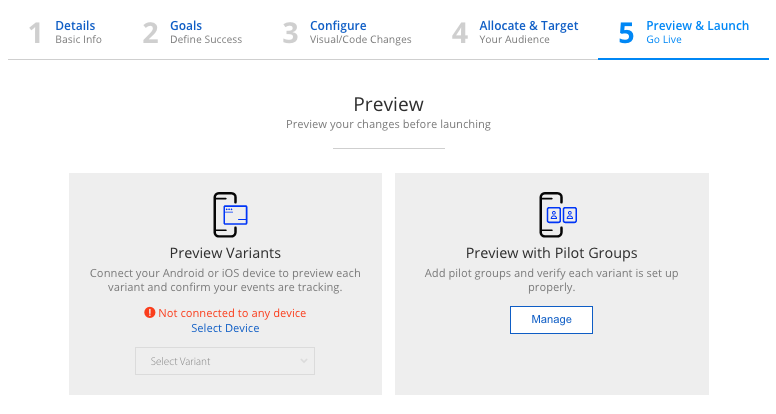The image size is (776, 414).
Task: Click the Preview Variants device icon
Action: pos(229,214)
